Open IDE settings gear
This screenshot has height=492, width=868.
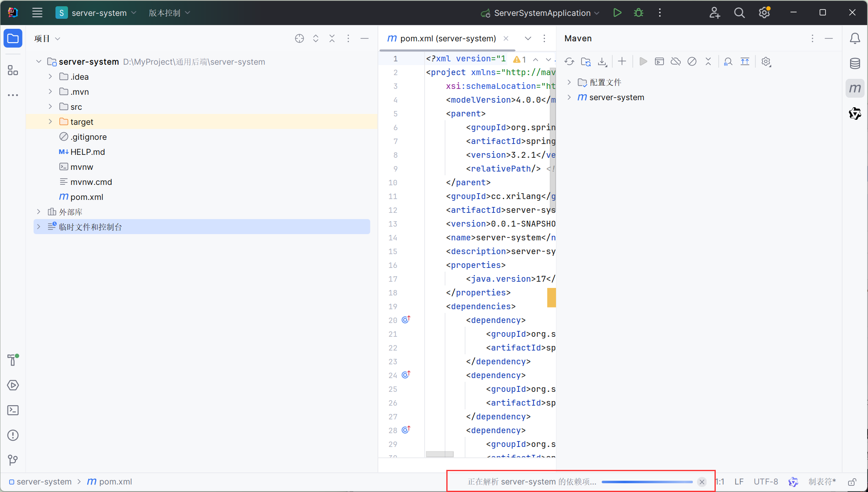click(x=764, y=13)
